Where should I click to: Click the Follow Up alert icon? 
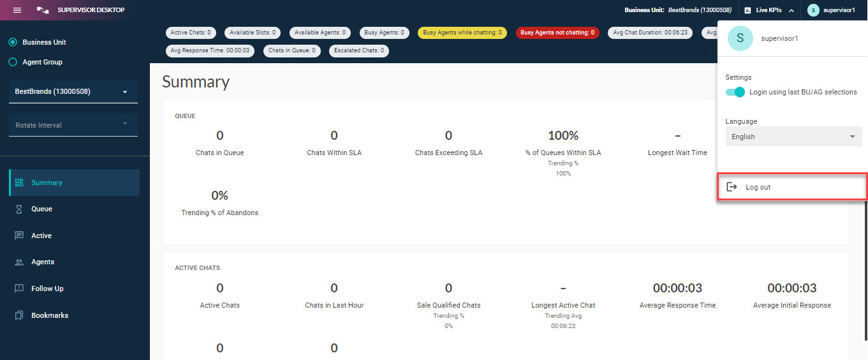19,289
